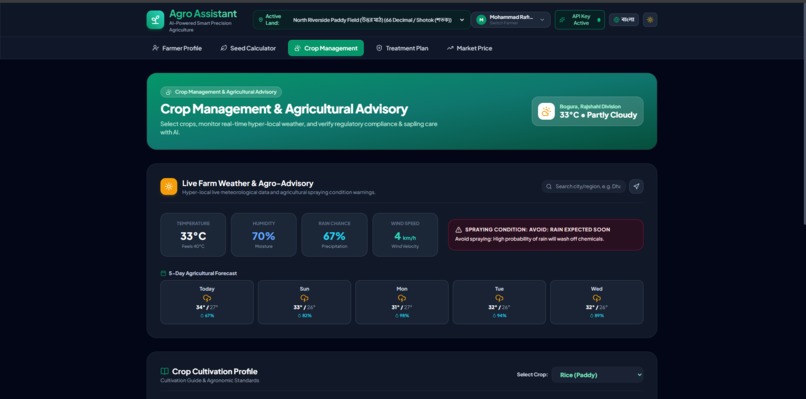Click the Agro Assistant sprout logo icon

click(x=155, y=20)
